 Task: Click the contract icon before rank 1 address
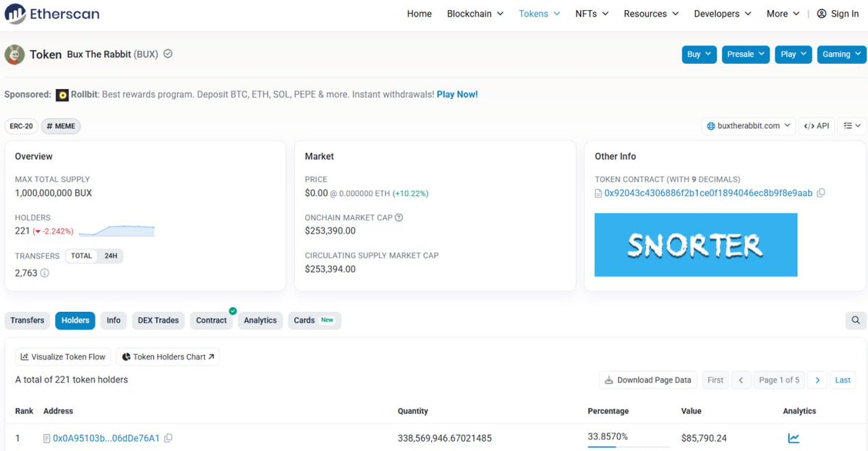click(47, 438)
